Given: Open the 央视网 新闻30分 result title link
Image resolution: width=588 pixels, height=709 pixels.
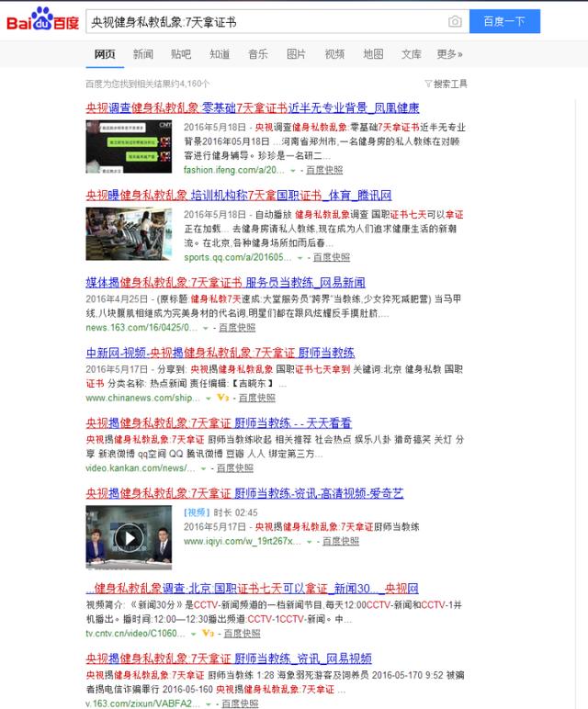Looking at the screenshot, I should (x=253, y=589).
